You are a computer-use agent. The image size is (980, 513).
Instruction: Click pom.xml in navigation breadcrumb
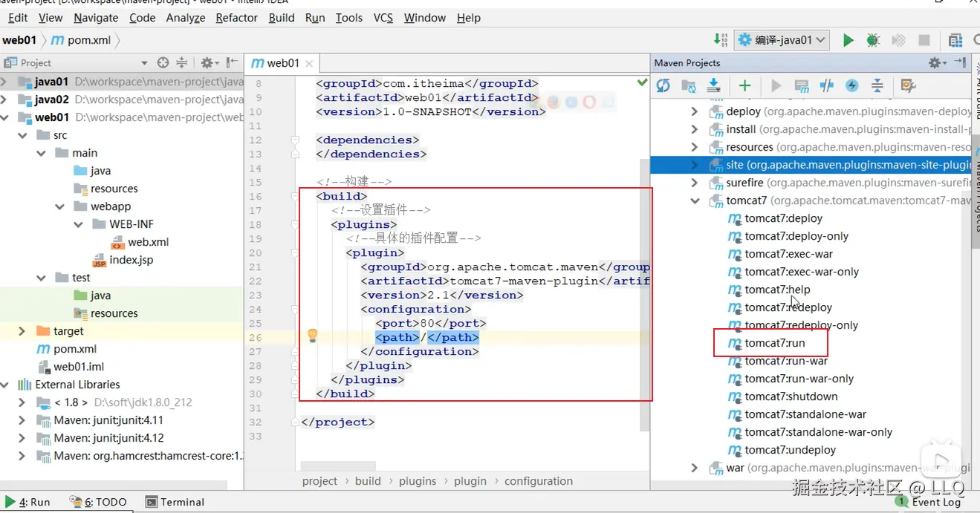click(x=81, y=40)
